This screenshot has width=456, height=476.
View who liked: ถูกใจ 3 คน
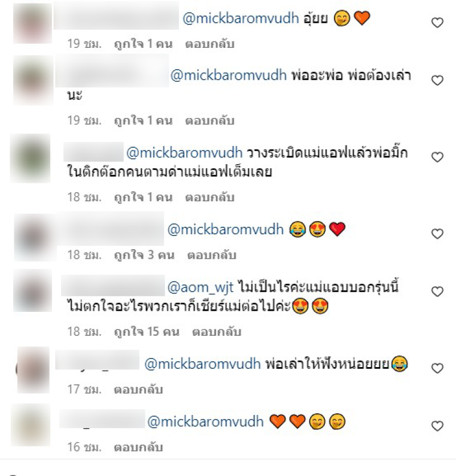pyautogui.click(x=144, y=255)
